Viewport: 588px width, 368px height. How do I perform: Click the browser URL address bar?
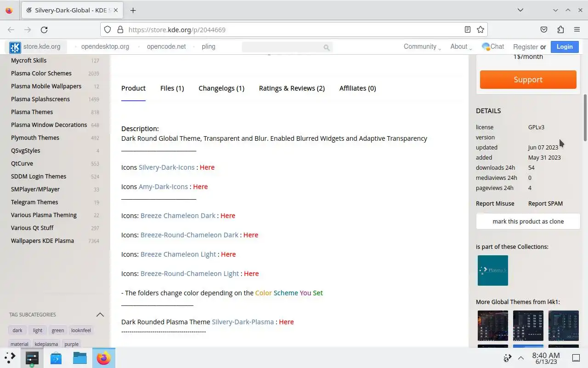pyautogui.click(x=294, y=29)
